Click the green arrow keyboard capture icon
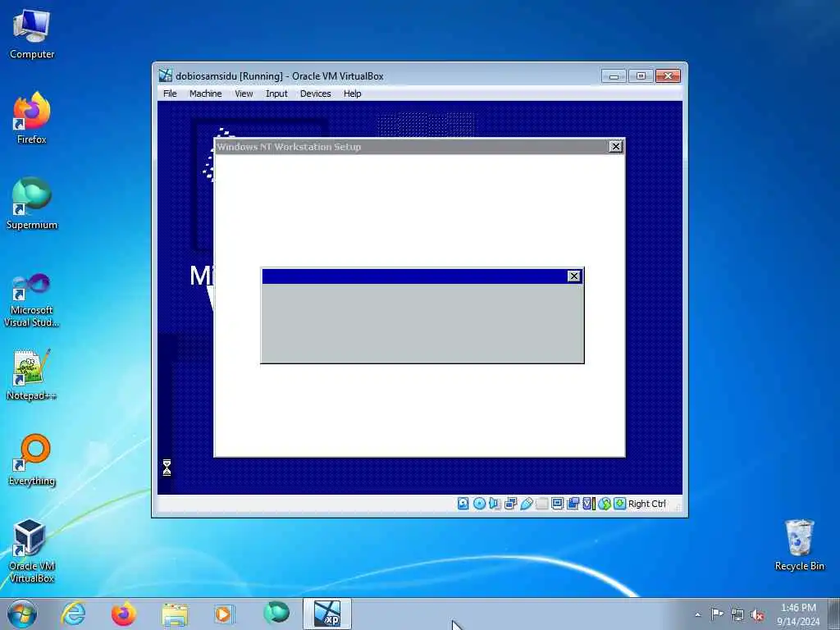 (x=620, y=504)
